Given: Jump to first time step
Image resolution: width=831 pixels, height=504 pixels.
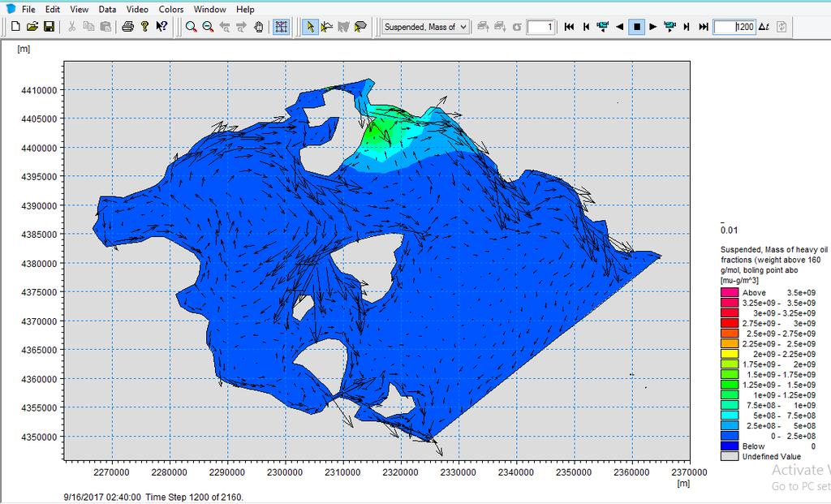Looking at the screenshot, I should (569, 27).
